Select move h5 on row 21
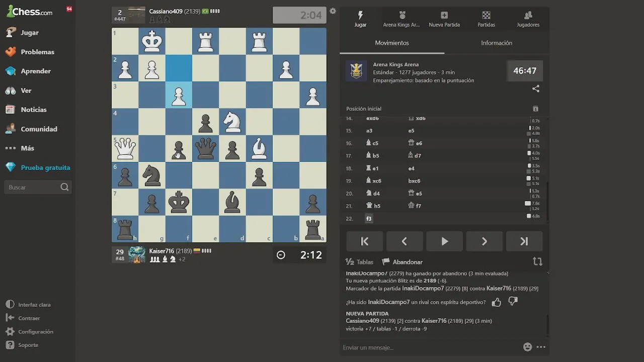The height and width of the screenshot is (362, 644). click(373, 206)
